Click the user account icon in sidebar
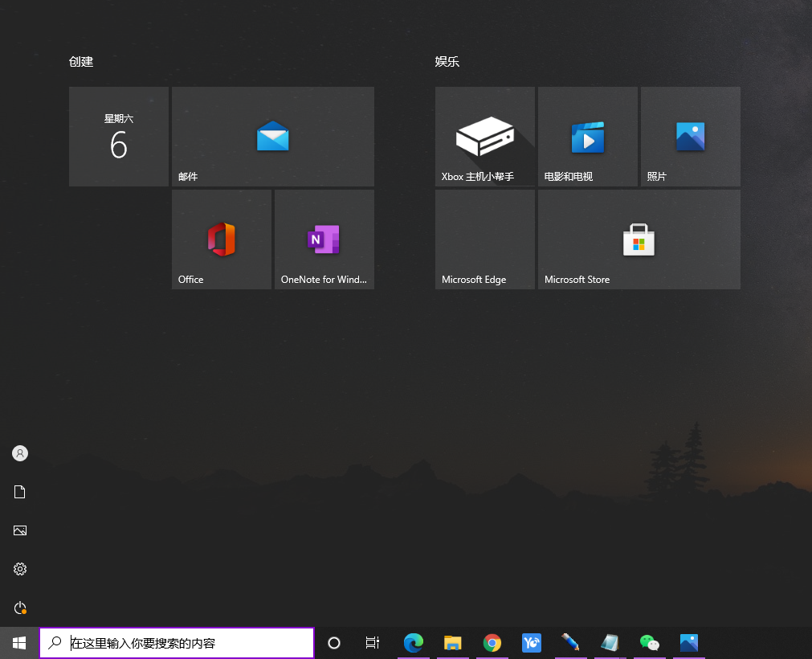Screen dimensions: 812x659 coord(20,453)
